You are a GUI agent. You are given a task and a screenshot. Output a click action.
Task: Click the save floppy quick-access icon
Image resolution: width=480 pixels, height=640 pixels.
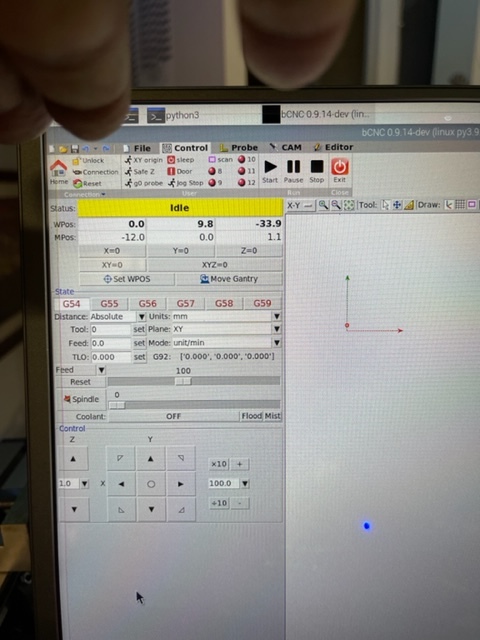(x=75, y=149)
